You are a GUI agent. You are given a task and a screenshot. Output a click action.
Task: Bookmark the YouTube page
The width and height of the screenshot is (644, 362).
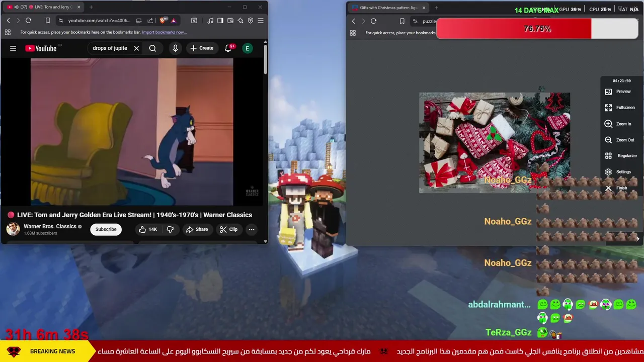point(48,21)
